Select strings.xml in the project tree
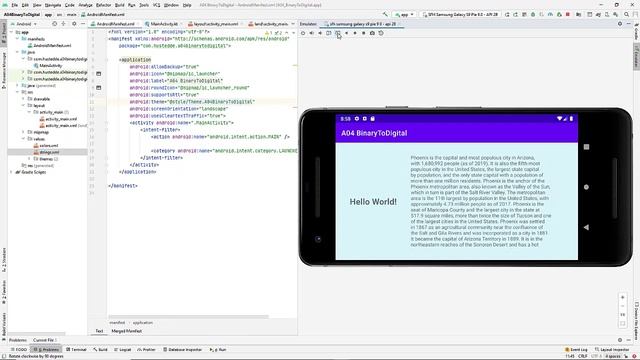Image resolution: width=640 pixels, height=360 pixels. point(49,152)
